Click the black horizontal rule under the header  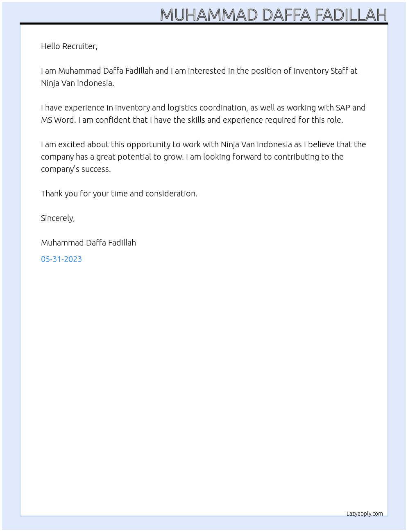[x=204, y=24]
